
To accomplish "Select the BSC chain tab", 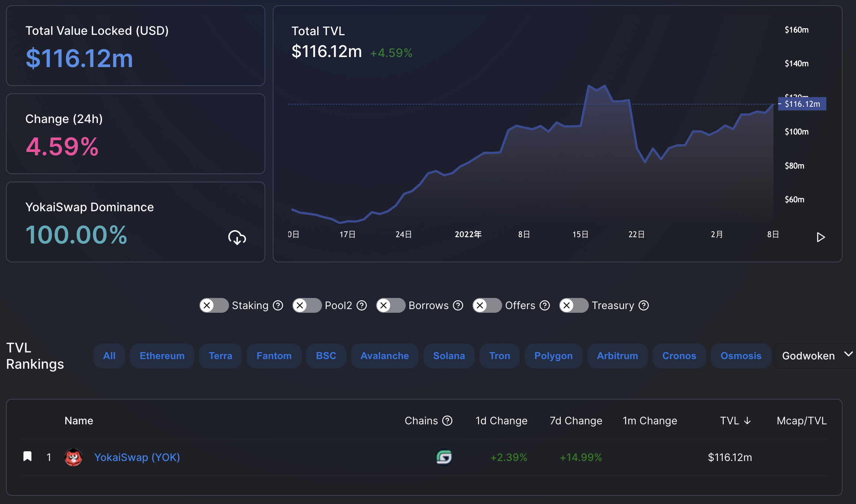I will click(326, 356).
